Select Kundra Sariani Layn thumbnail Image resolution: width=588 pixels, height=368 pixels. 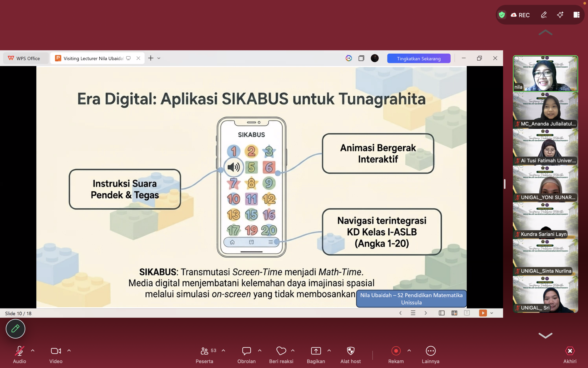point(546,221)
